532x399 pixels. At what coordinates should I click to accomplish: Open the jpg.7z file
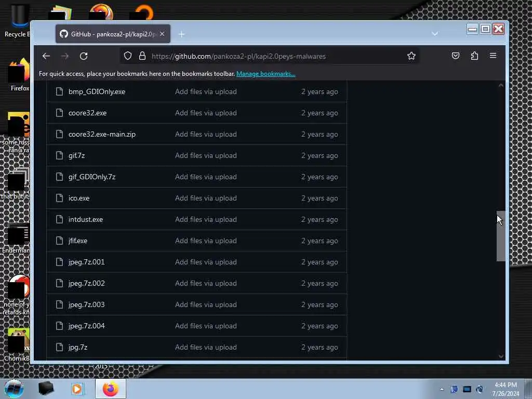pos(78,348)
